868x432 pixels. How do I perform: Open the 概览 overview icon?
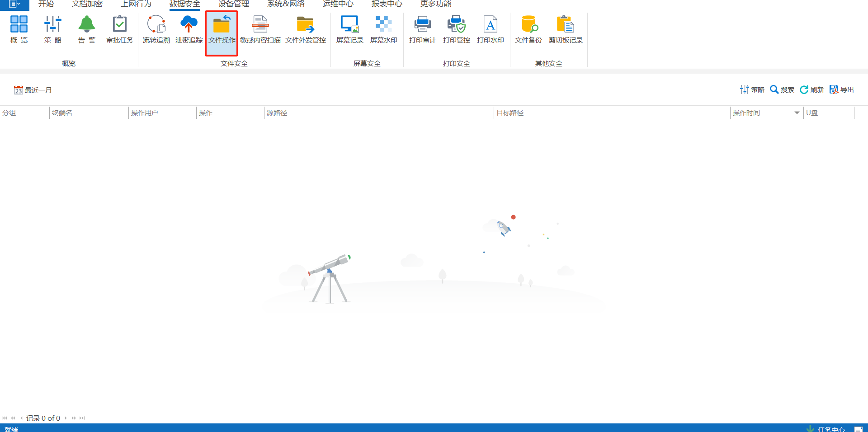[x=19, y=29]
